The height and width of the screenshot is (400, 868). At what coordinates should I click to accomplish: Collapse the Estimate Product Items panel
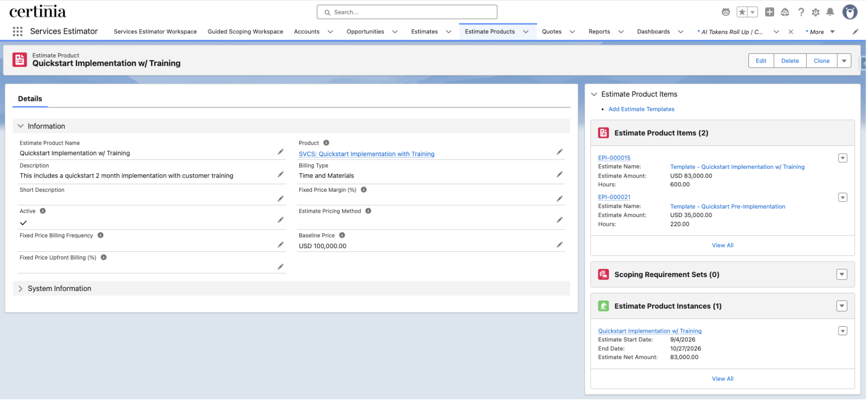point(594,94)
